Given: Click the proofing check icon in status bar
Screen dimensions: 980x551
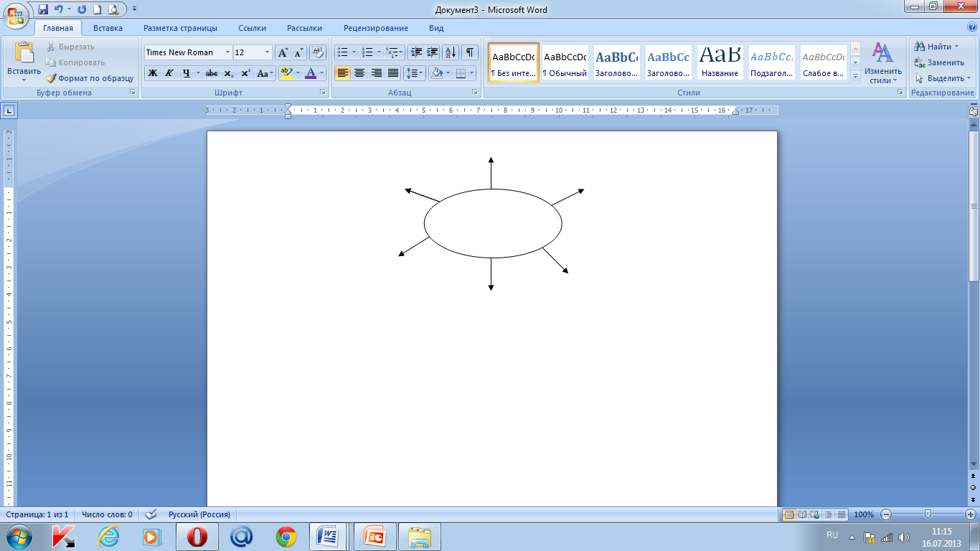Looking at the screenshot, I should click(x=151, y=514).
